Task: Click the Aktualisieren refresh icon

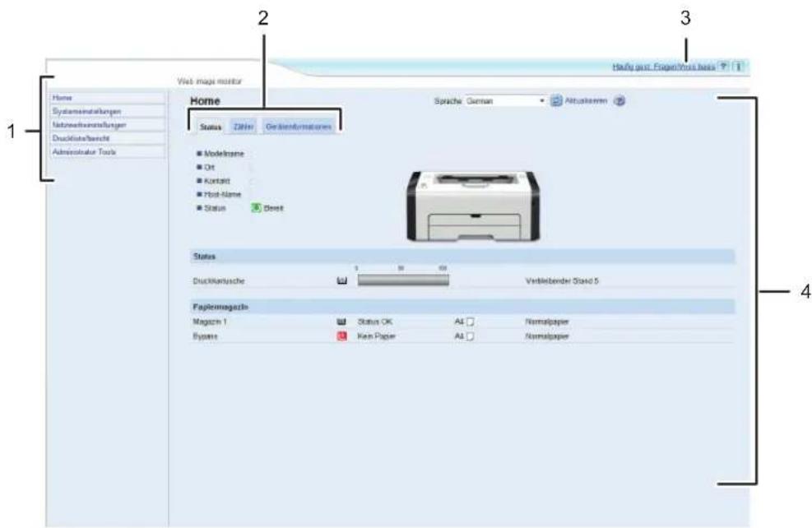Action: point(555,101)
